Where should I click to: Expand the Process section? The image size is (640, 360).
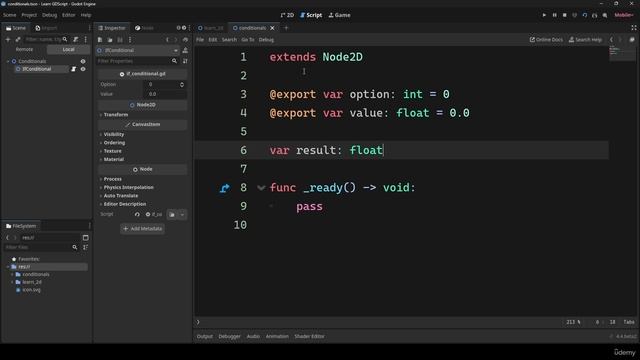pos(112,179)
